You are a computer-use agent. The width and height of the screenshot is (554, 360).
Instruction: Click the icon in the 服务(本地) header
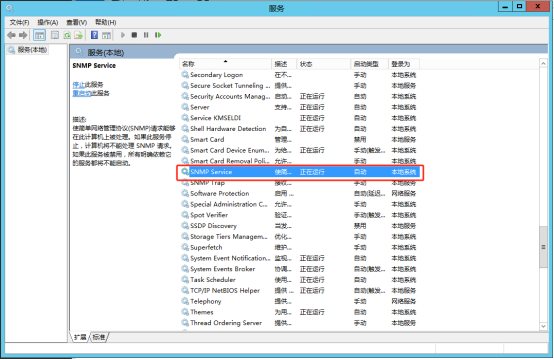tap(79, 52)
